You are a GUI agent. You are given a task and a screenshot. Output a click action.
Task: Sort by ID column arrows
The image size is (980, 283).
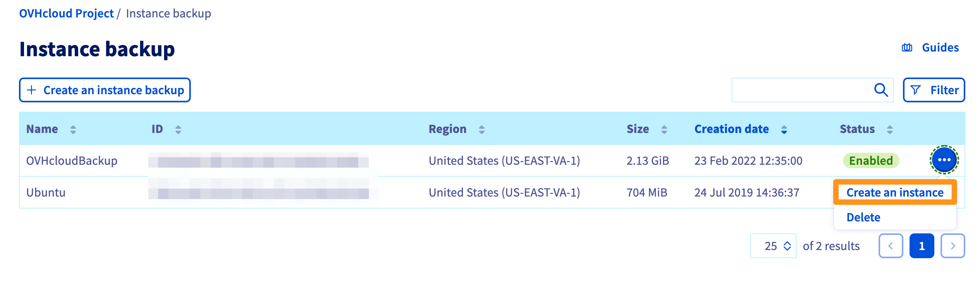pos(178,129)
